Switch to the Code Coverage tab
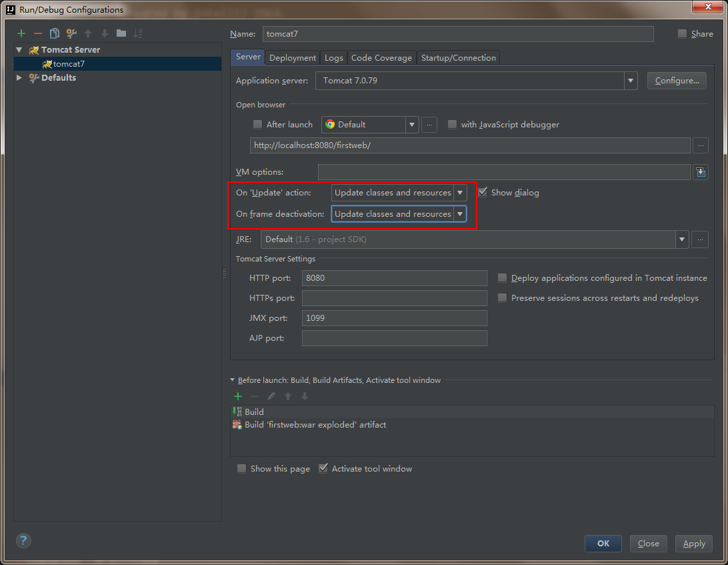The height and width of the screenshot is (565, 728). click(381, 57)
